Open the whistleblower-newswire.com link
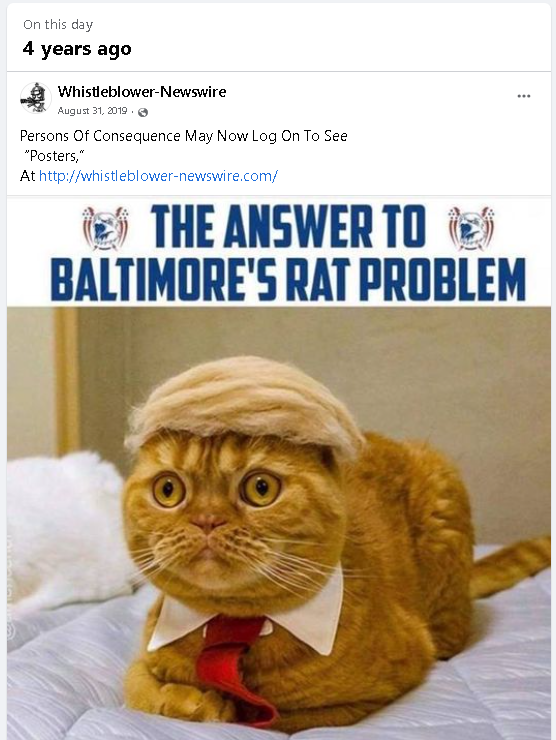556x740 pixels. (x=158, y=176)
